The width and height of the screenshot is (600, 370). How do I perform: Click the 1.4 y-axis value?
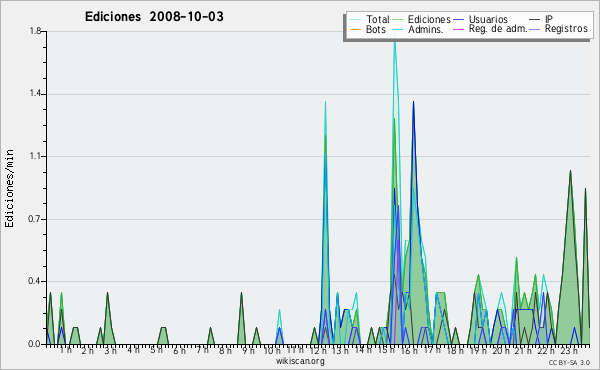35,94
